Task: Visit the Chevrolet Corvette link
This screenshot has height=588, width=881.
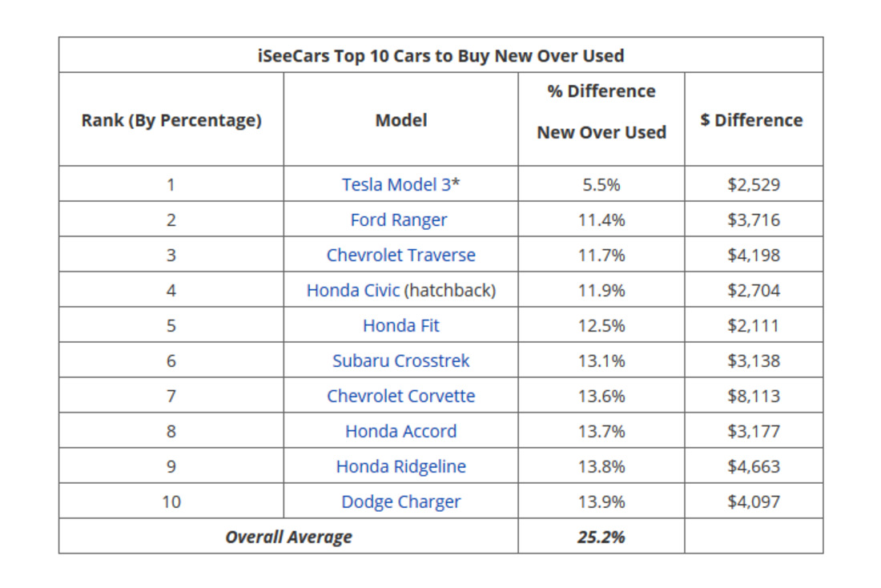Action: (400, 396)
